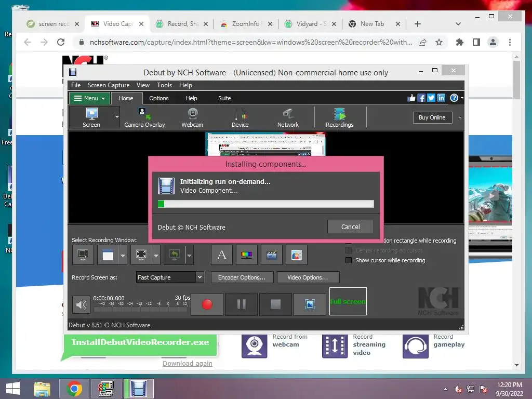Switch to the Home tab
Viewport: 532px width, 399px height.
click(x=126, y=98)
